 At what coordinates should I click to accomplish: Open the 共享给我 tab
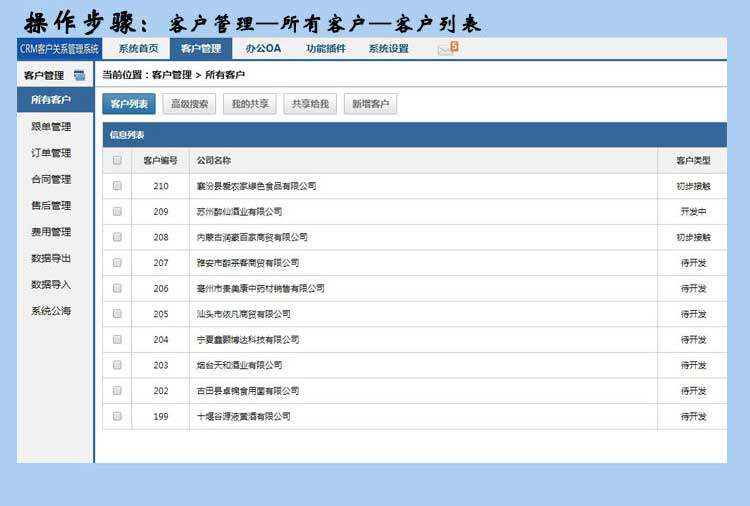(x=309, y=104)
